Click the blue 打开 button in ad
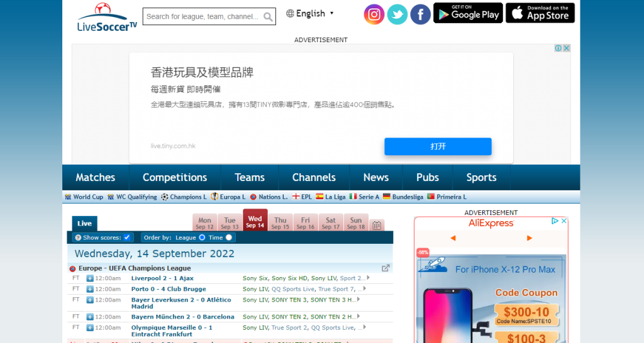The width and height of the screenshot is (644, 343). (x=438, y=146)
